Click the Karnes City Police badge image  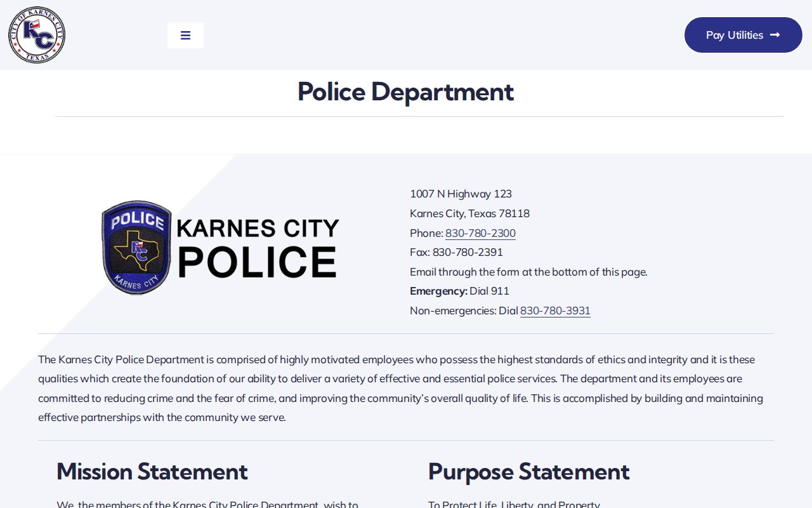[221, 248]
